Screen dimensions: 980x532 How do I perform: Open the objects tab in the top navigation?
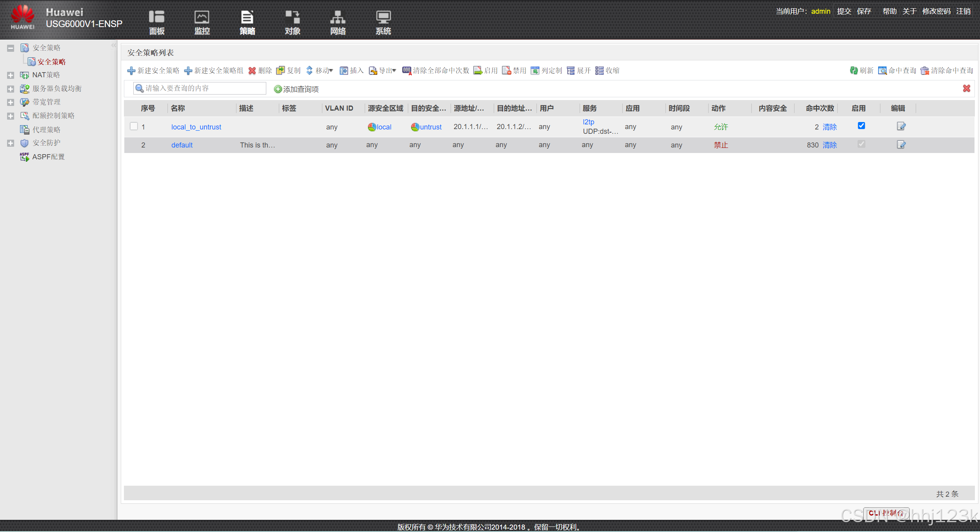[293, 23]
